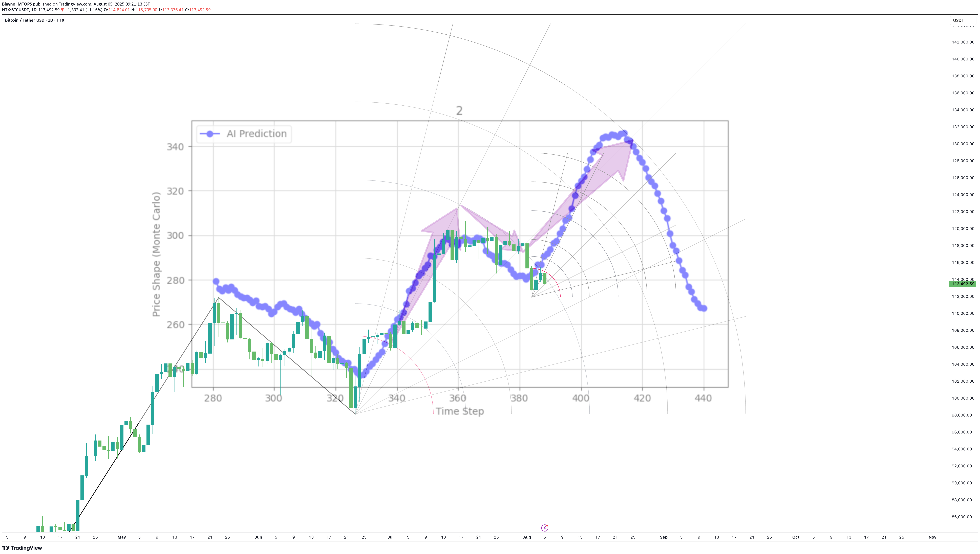Click the 118,000.00 price axis label
Image resolution: width=980 pixels, height=554 pixels.
tap(963, 245)
